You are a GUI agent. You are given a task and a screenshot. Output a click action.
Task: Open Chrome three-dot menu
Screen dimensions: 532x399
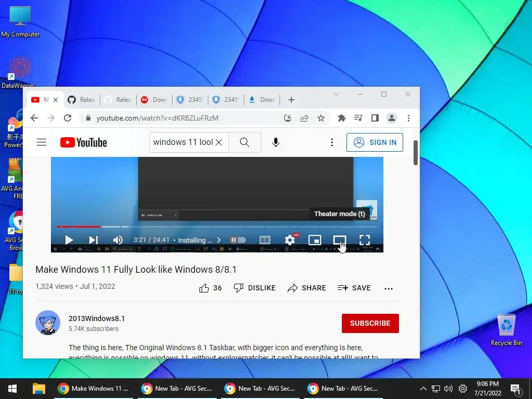pyautogui.click(x=408, y=118)
